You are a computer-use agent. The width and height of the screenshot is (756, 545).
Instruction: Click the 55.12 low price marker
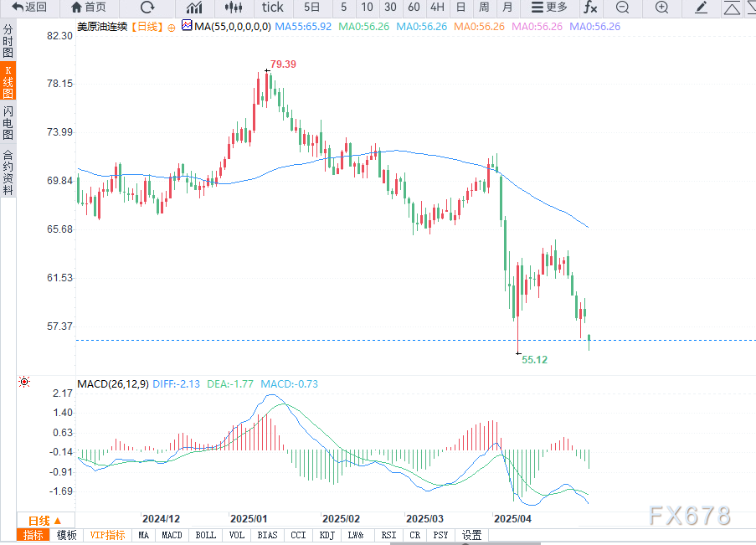click(x=534, y=360)
